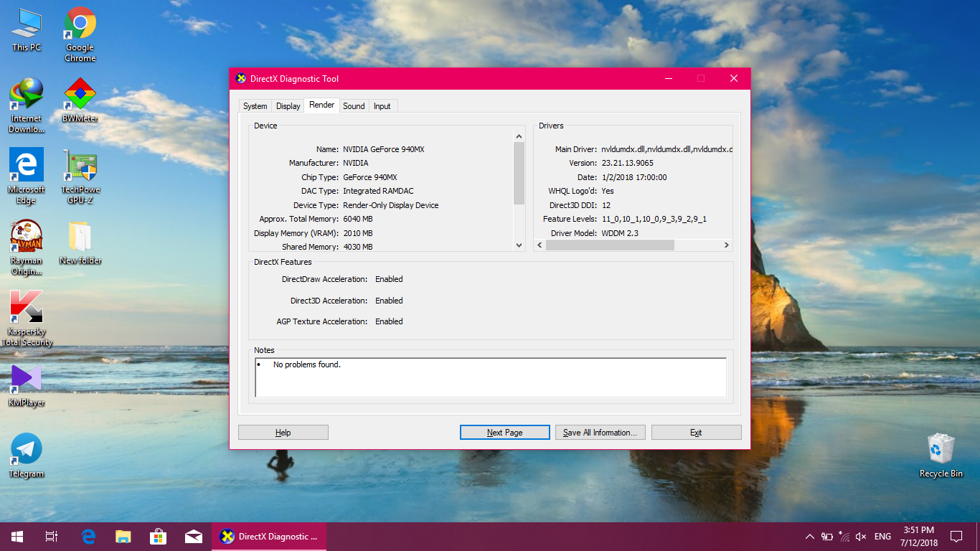The image size is (980, 551).
Task: Click the driver date 1/2/2018 17:00:00
Action: [633, 177]
